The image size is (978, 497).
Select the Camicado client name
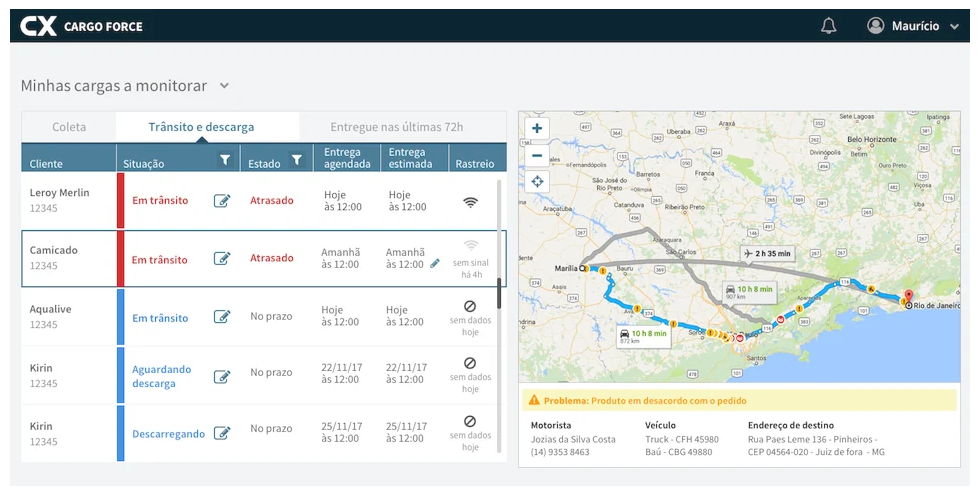(x=54, y=250)
